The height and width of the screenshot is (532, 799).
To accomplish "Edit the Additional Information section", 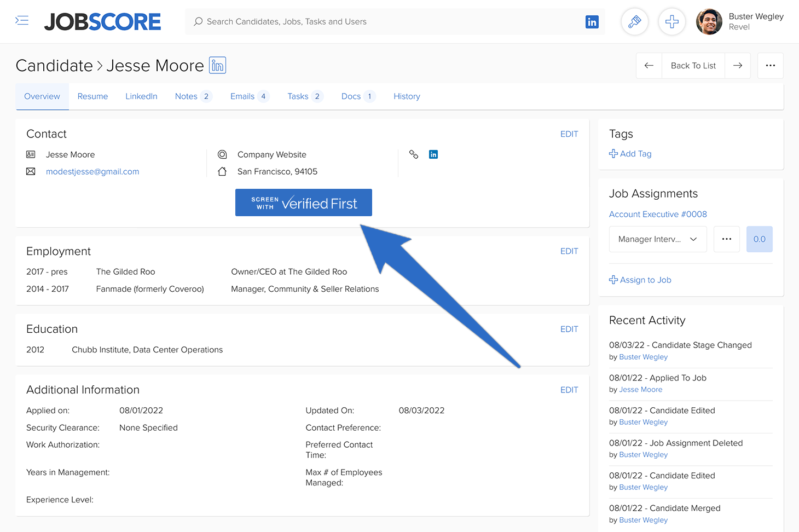I will point(569,390).
